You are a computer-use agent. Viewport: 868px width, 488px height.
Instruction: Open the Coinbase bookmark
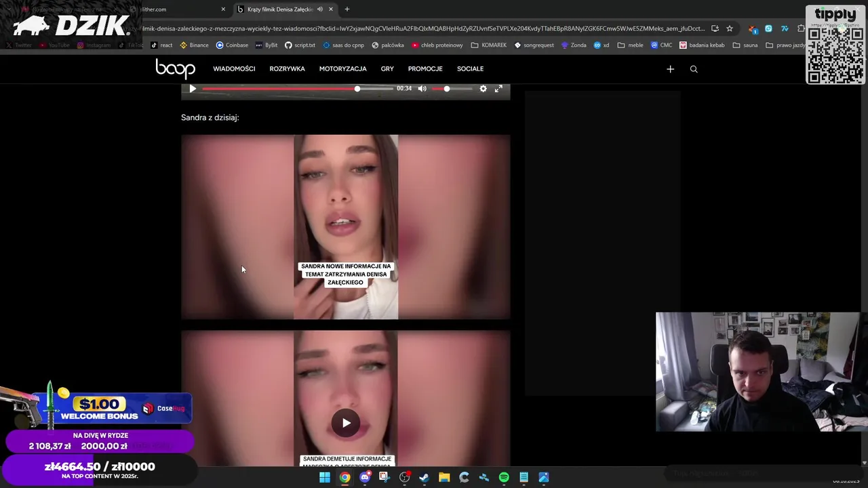point(232,45)
